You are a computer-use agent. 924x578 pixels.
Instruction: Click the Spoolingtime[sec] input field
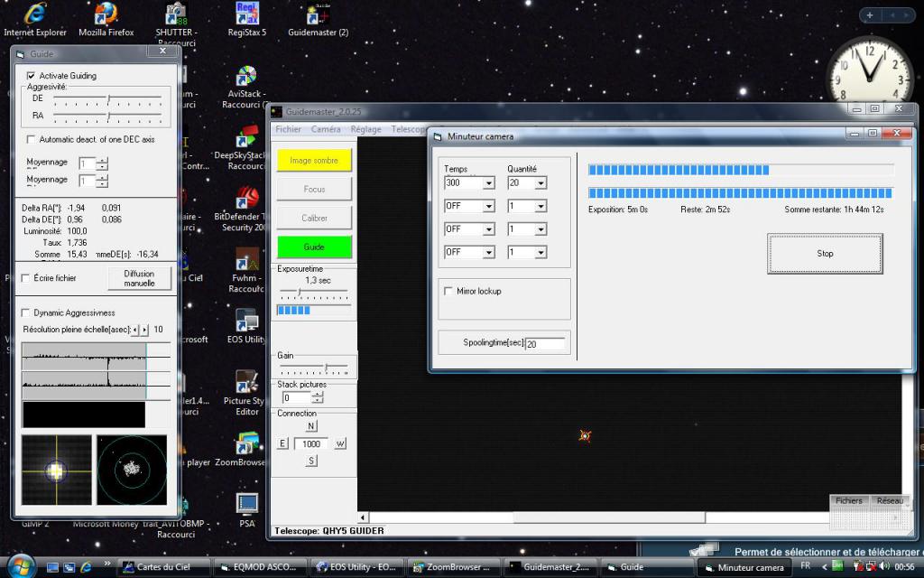tap(544, 344)
